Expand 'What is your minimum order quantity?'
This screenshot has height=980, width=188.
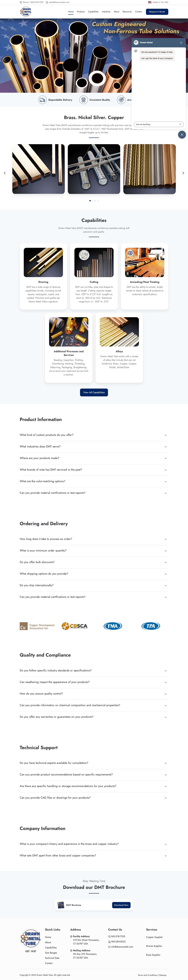click(x=93, y=551)
